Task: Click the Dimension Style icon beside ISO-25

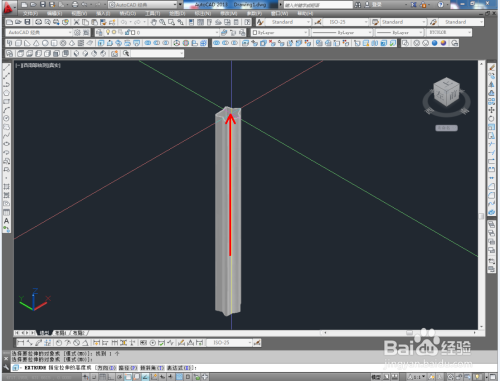Action: point(318,22)
